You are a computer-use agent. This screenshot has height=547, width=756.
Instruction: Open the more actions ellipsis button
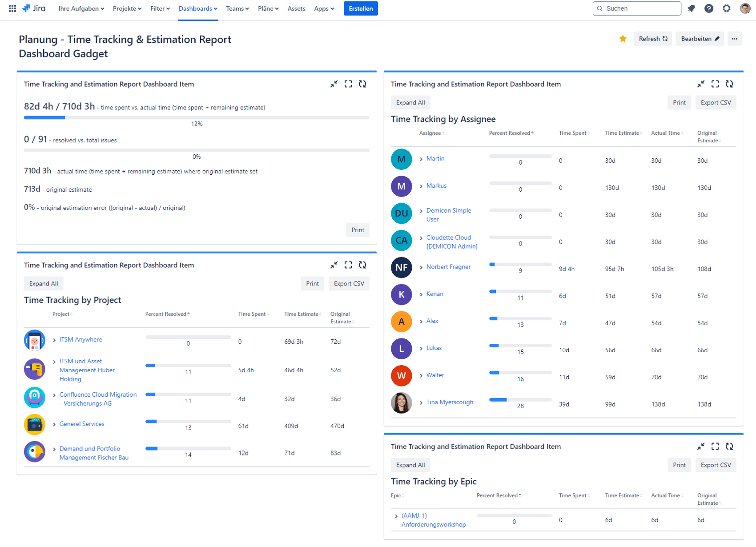tap(735, 39)
